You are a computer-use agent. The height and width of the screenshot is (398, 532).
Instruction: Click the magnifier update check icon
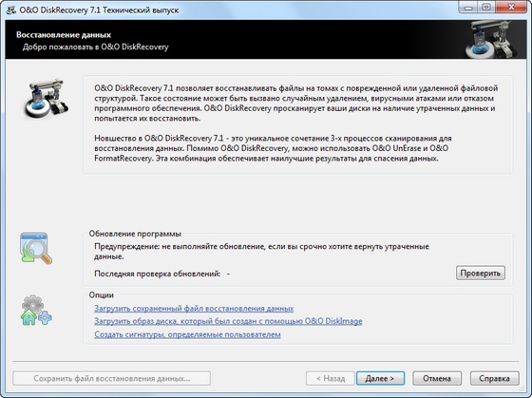click(x=36, y=248)
